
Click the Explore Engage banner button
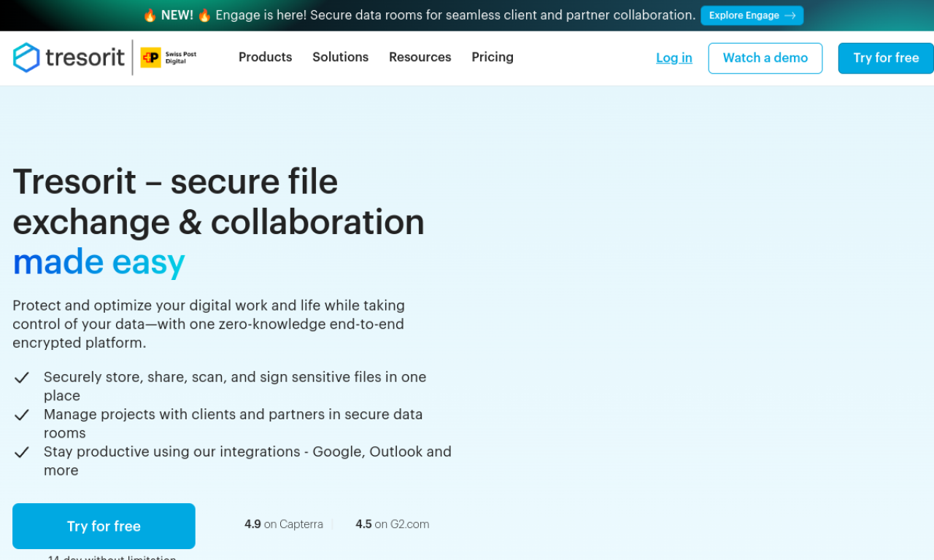click(x=752, y=15)
